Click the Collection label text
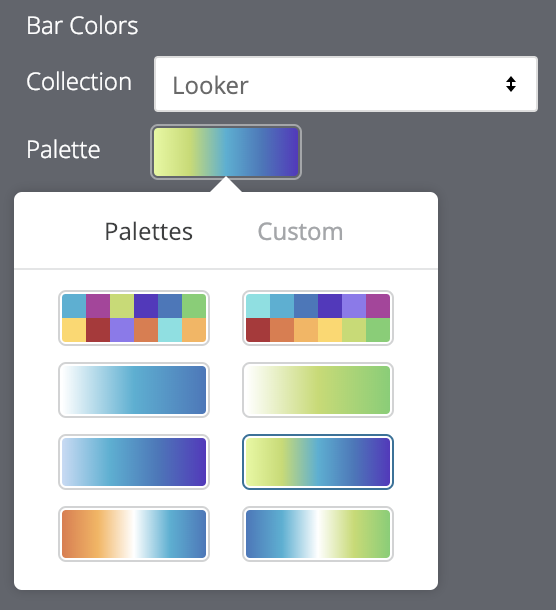The width and height of the screenshot is (556, 610). [79, 82]
